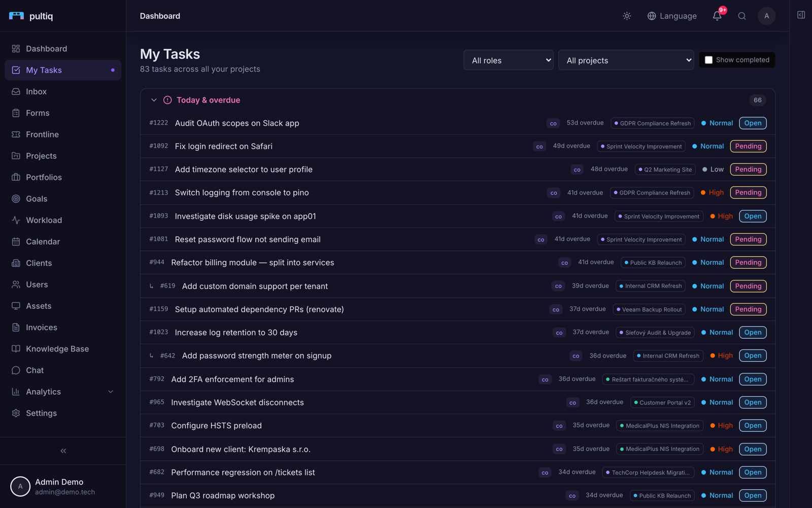Open search with magnifier icon
The height and width of the screenshot is (508, 812).
742,16
